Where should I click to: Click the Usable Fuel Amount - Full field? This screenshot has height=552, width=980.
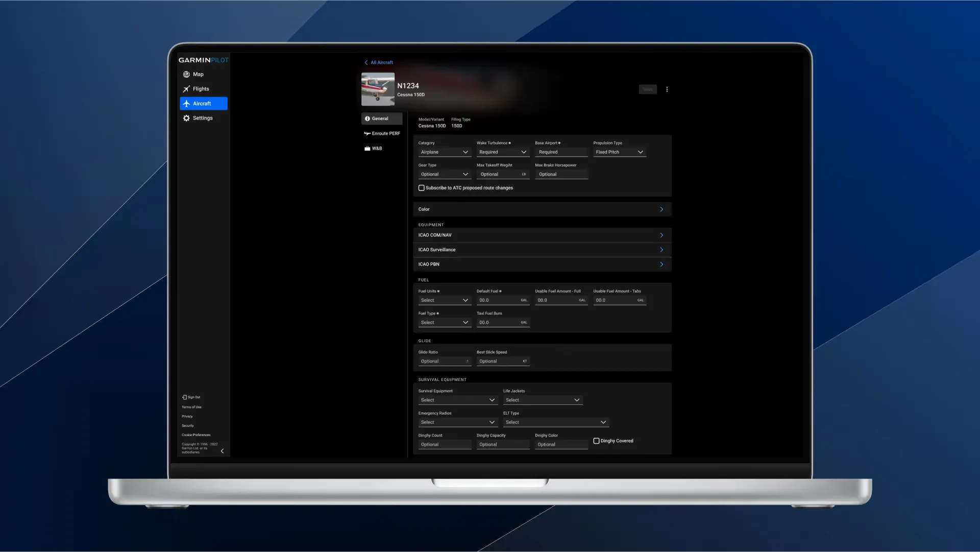[561, 300]
